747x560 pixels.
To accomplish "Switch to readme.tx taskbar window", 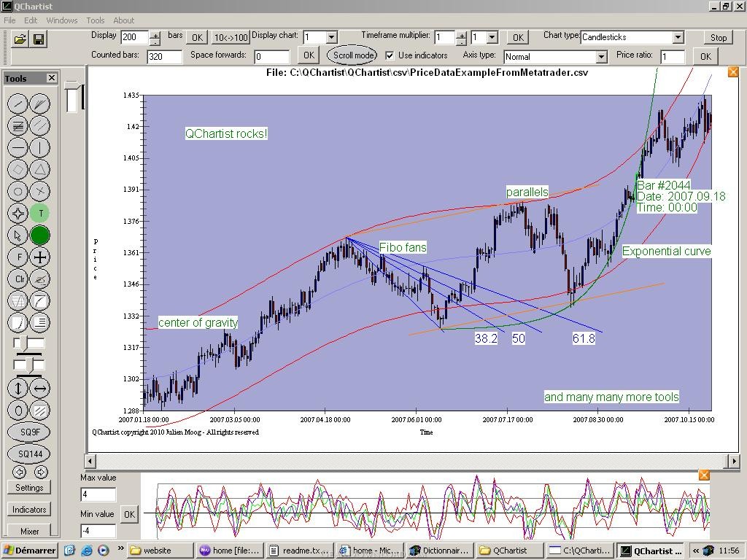I will click(300, 551).
